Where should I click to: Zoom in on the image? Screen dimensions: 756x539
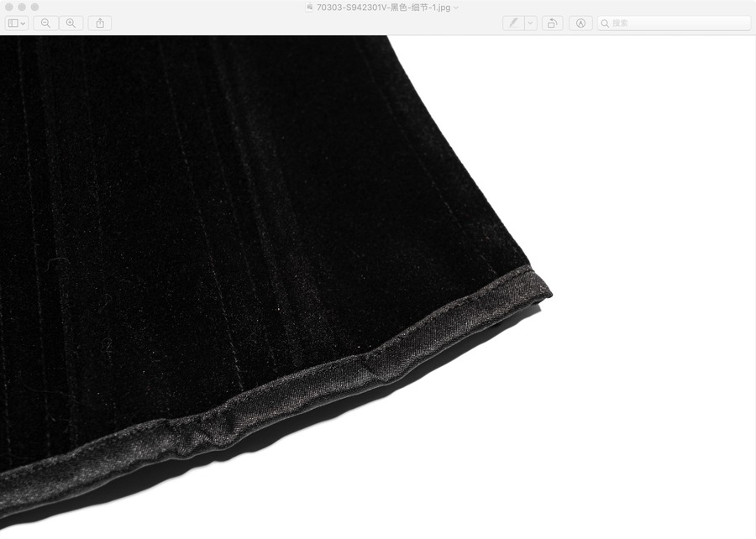(71, 24)
